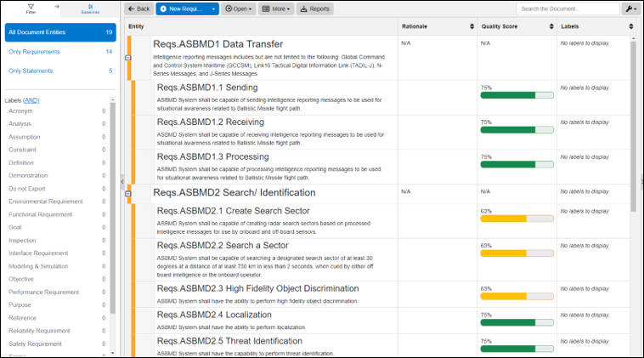
Task: Click the Labels column sort icon
Action: click(x=630, y=26)
